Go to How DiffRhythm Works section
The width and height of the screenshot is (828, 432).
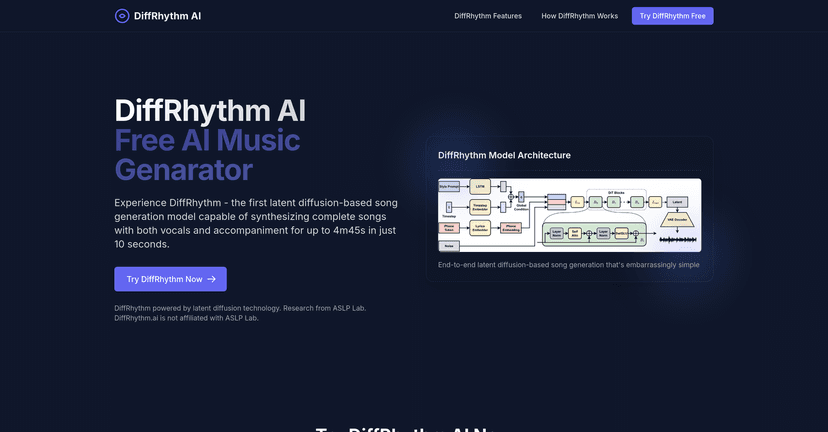pyautogui.click(x=580, y=16)
